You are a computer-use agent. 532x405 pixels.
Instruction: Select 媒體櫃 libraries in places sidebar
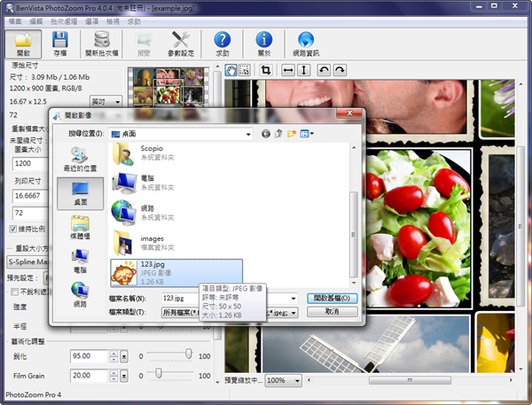click(x=80, y=227)
